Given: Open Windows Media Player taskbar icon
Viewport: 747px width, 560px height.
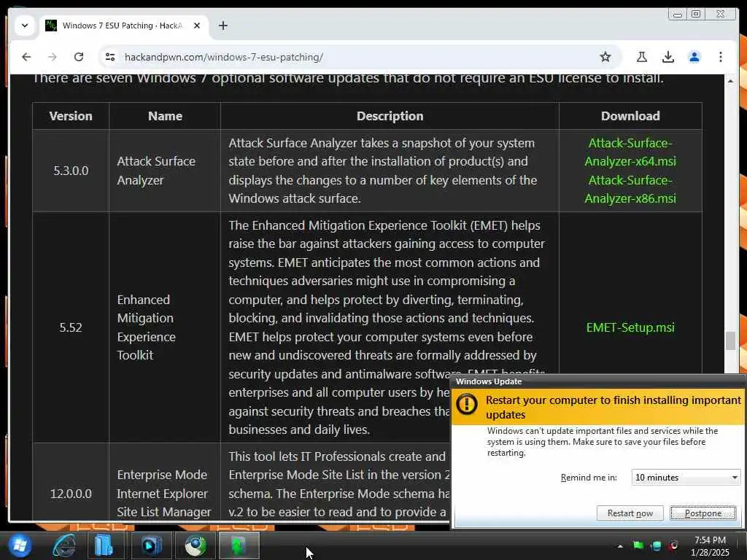Looking at the screenshot, I should pos(150,545).
